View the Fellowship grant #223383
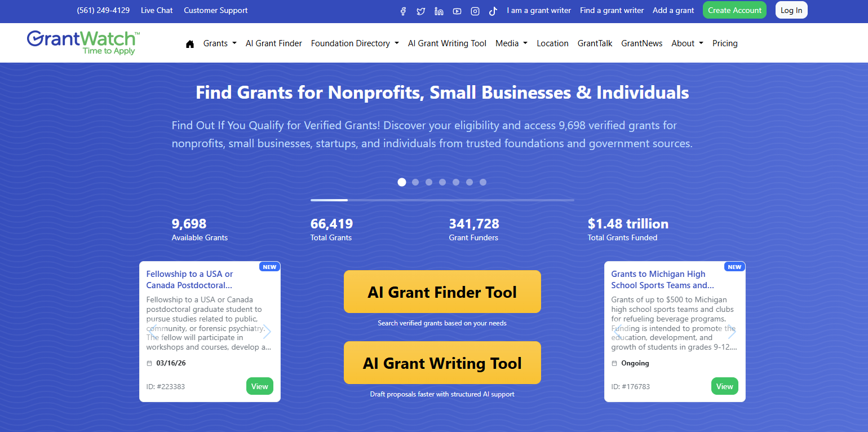868x432 pixels. tap(260, 386)
